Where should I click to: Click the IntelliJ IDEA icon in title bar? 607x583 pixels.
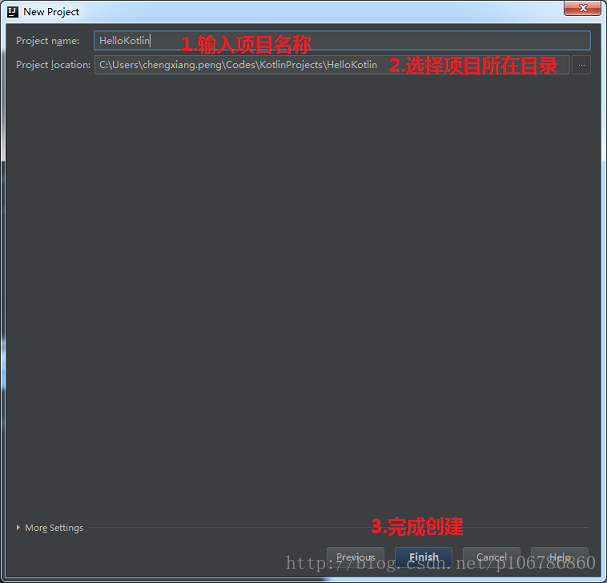[x=12, y=12]
